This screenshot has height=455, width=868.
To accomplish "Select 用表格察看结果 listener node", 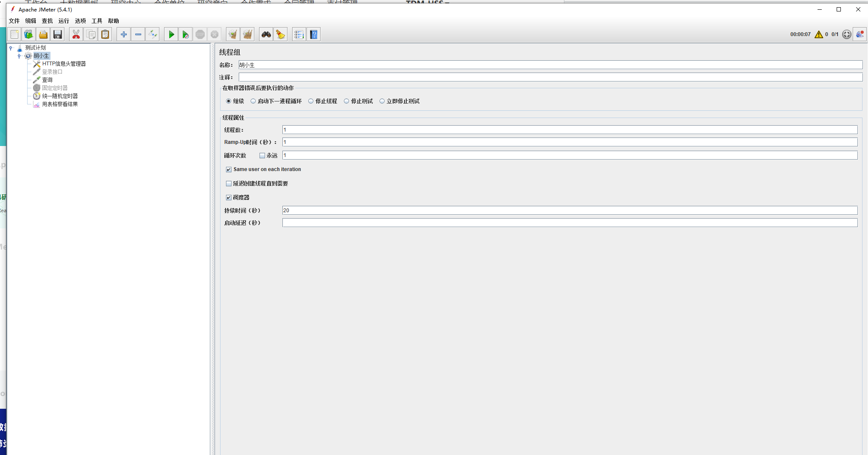I will pyautogui.click(x=60, y=104).
